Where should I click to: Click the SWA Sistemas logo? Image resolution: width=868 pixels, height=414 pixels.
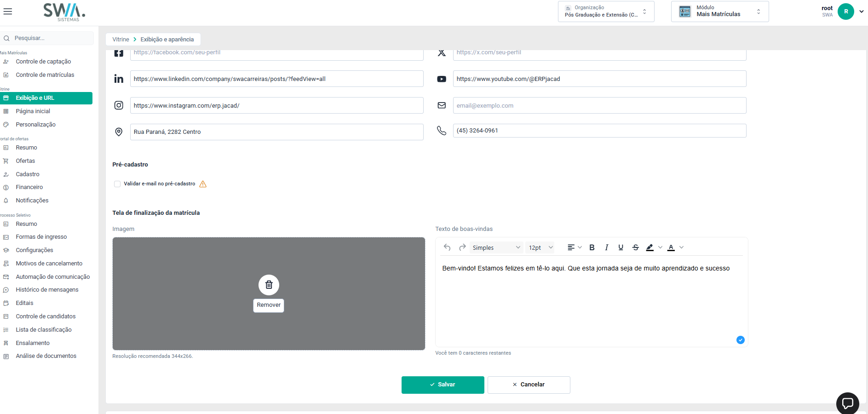point(64,12)
